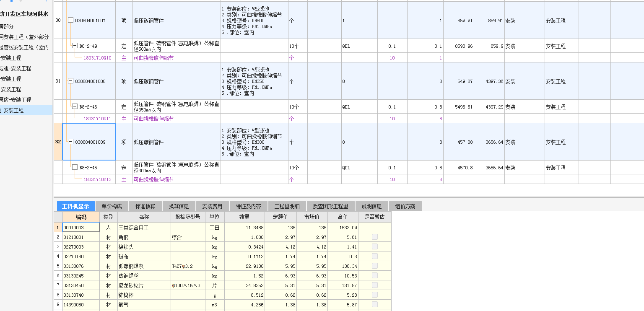The image size is (644, 311).
Task: Open the 组价方案 tab
Action: (x=405, y=206)
